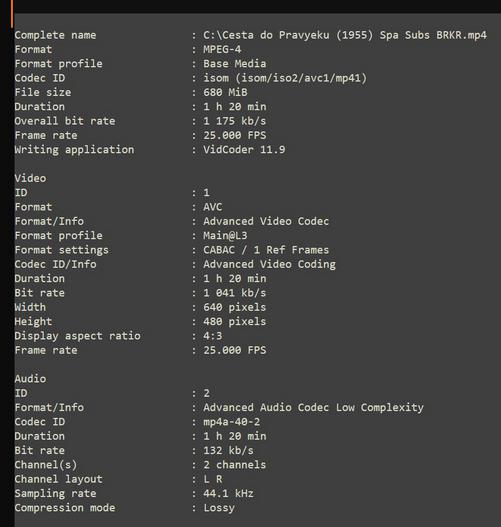Image resolution: width=501 pixels, height=527 pixels.
Task: Click the Main@L3 format profile value
Action: (225, 236)
